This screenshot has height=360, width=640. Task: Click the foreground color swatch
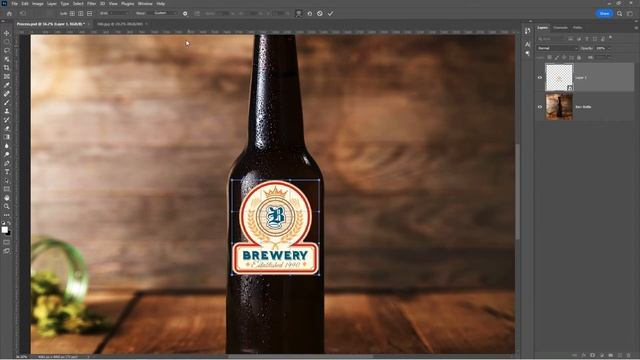(x=4, y=230)
